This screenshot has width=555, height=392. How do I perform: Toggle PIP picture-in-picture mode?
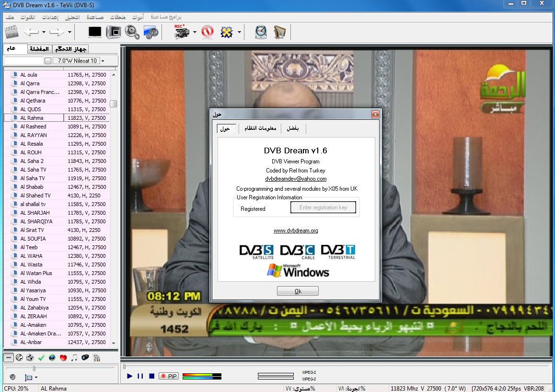pos(169,376)
